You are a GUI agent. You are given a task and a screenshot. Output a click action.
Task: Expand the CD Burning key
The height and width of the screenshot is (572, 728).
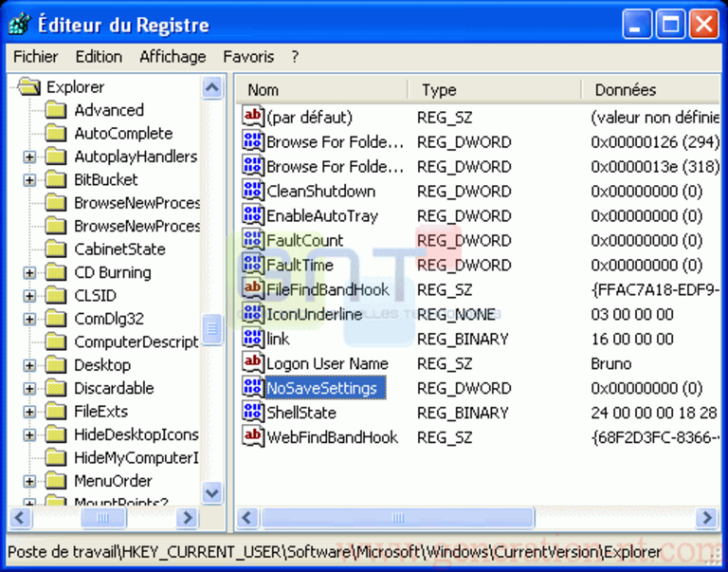click(29, 273)
